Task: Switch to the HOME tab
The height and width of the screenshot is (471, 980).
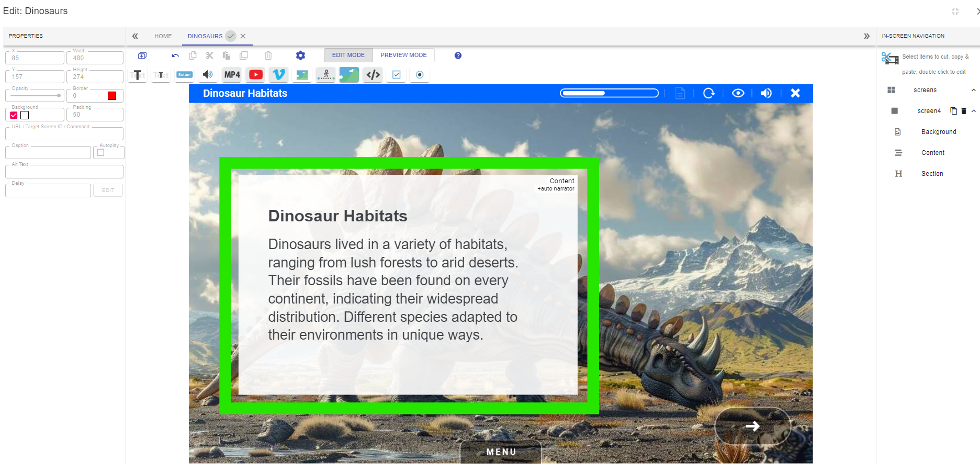Action: tap(163, 36)
